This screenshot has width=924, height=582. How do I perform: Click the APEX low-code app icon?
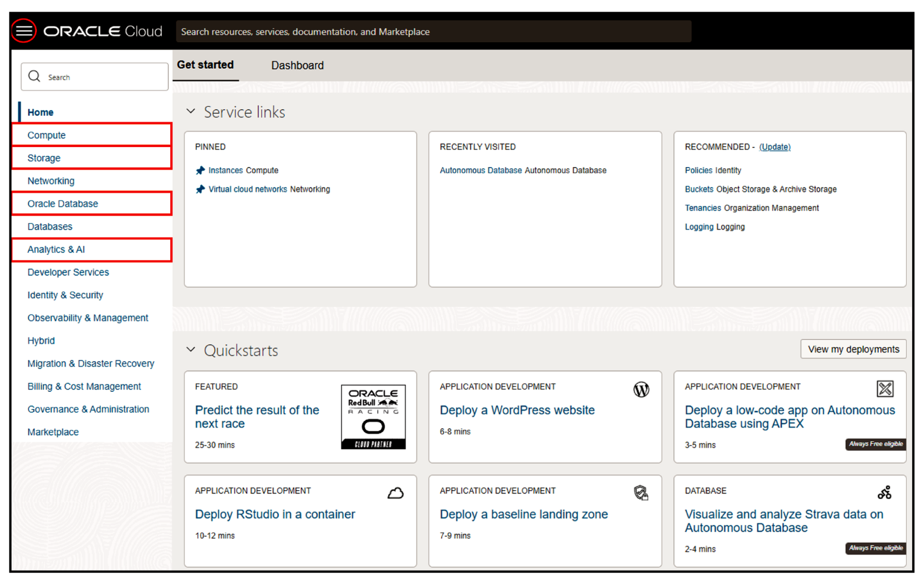click(885, 389)
